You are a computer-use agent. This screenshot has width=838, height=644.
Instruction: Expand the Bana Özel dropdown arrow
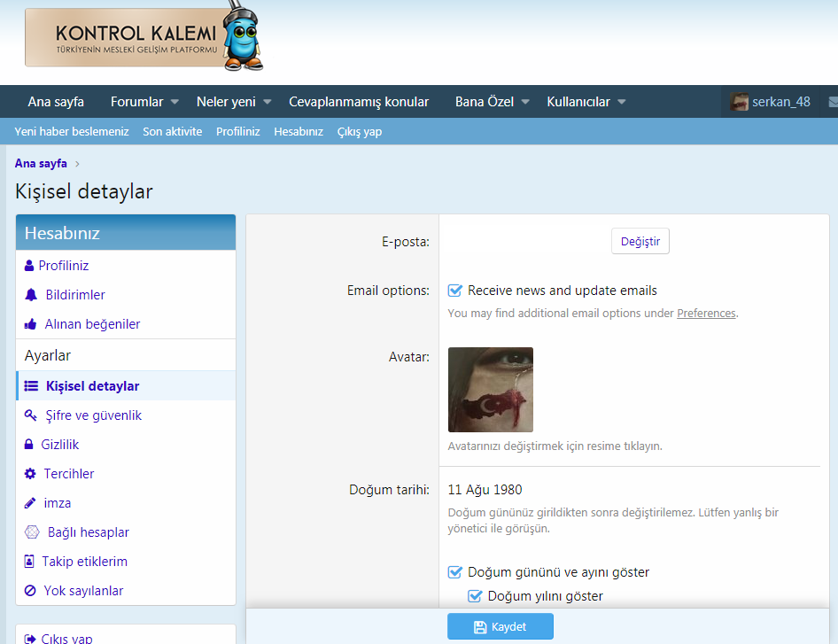525,102
